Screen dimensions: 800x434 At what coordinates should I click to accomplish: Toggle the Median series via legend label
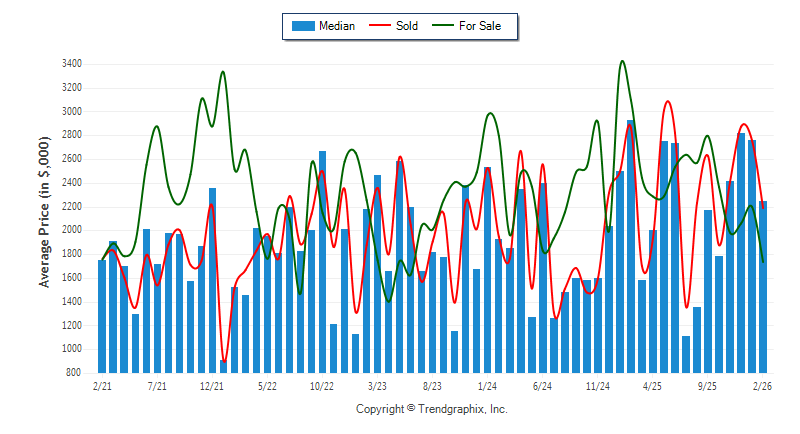click(x=336, y=26)
